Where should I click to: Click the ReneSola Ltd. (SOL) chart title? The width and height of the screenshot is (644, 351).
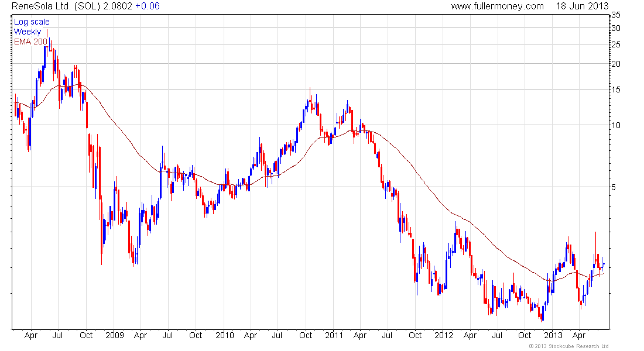tap(56, 6)
